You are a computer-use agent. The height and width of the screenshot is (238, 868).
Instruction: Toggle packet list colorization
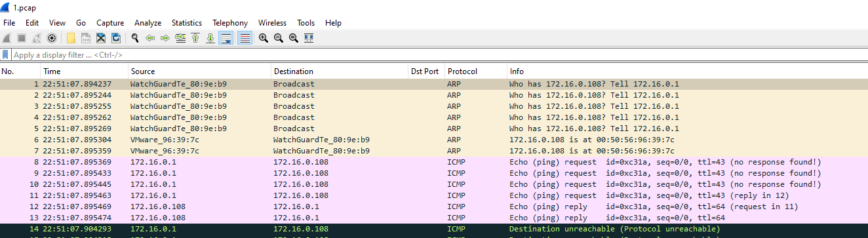tap(245, 38)
